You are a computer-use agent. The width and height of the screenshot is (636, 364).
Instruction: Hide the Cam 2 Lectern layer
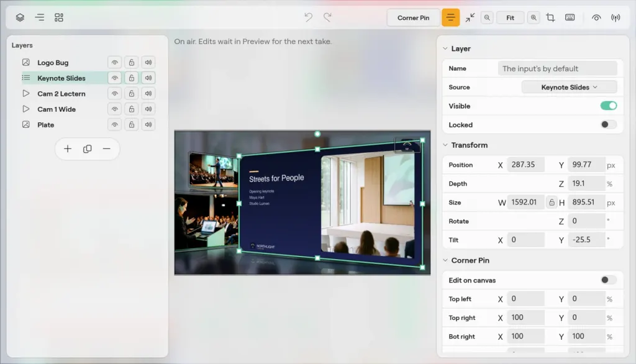tap(115, 94)
